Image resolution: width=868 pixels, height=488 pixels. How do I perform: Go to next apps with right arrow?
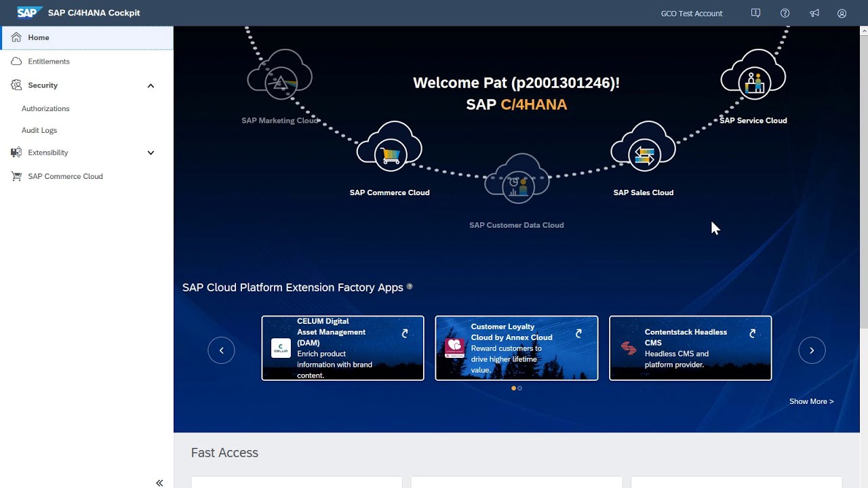[x=812, y=350]
